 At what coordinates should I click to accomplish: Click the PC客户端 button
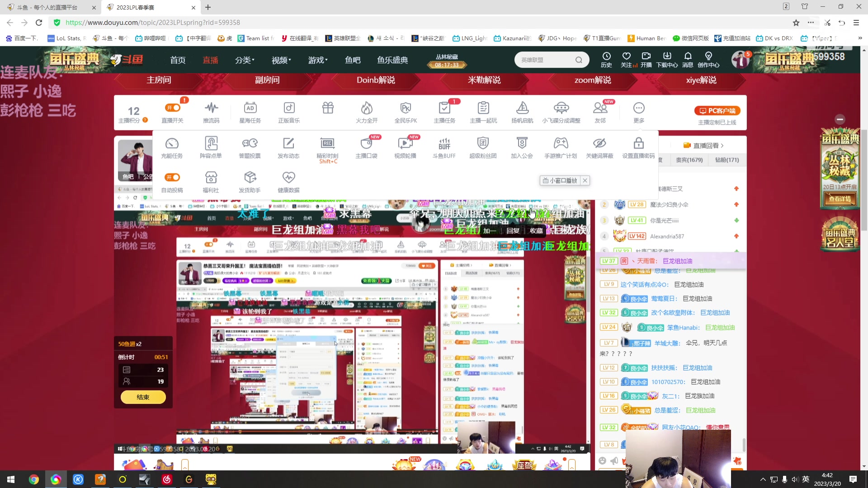pyautogui.click(x=717, y=111)
